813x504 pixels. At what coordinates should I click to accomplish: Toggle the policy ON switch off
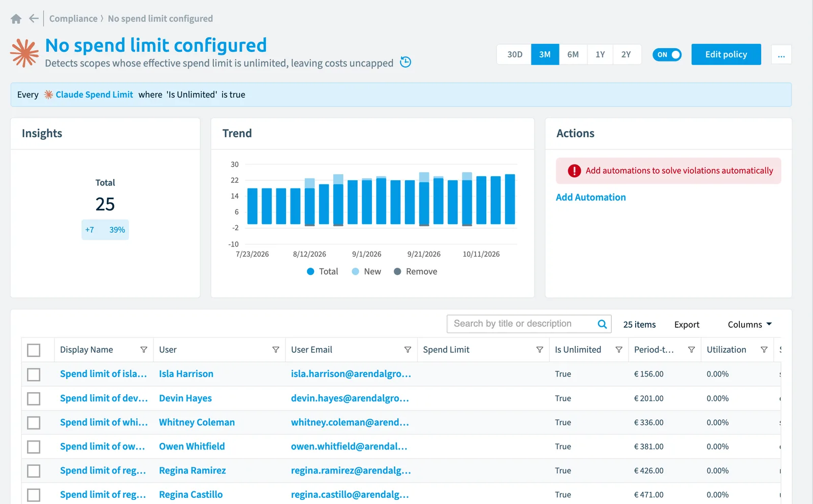pyautogui.click(x=667, y=55)
